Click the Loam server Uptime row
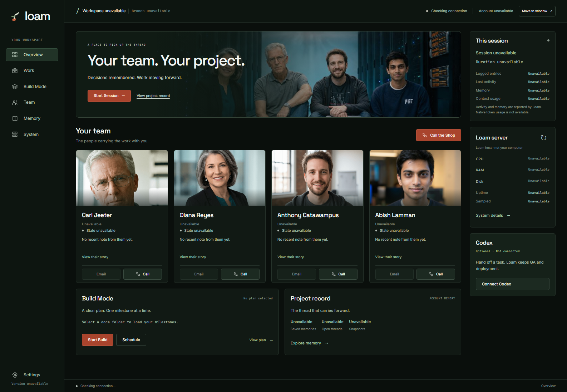This screenshot has width=567, height=392. [x=513, y=193]
